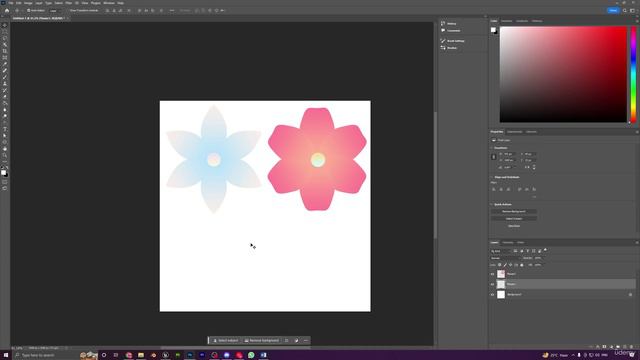Open the Color panel options menu

(x=637, y=21)
